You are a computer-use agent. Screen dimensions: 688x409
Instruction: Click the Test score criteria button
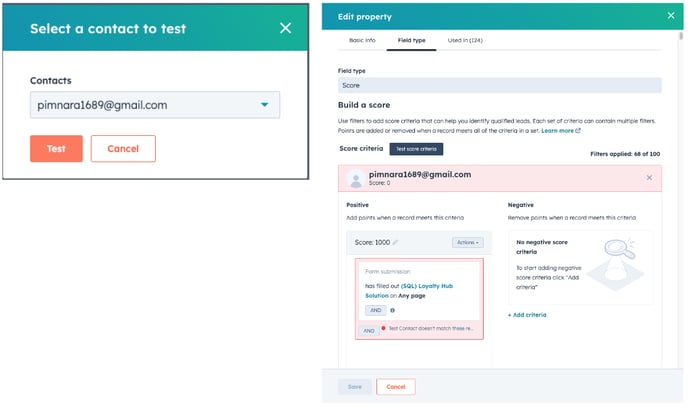pyautogui.click(x=416, y=149)
